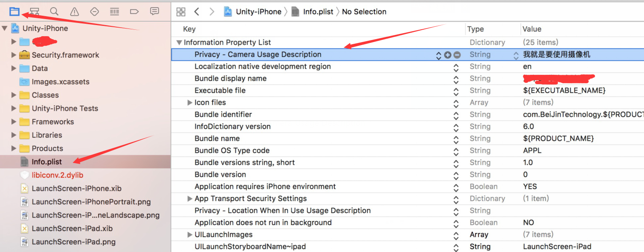The height and width of the screenshot is (252, 644).
Task: Click NO value for background running
Action: 528,223
